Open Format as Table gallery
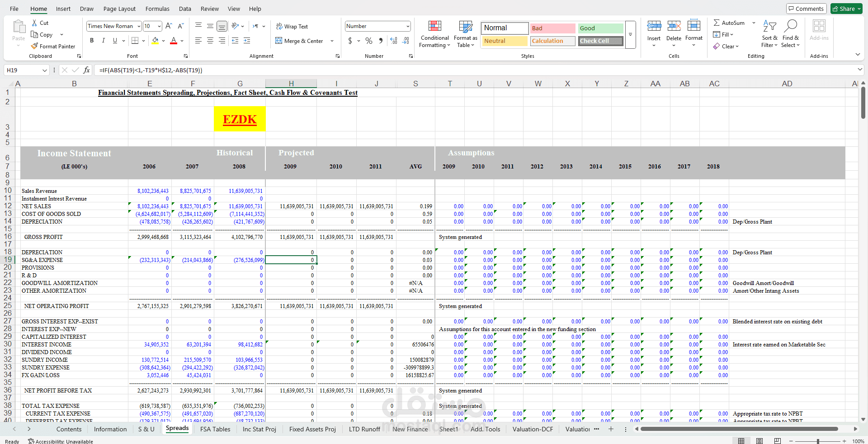Image resolution: width=868 pixels, height=444 pixels. [465, 34]
